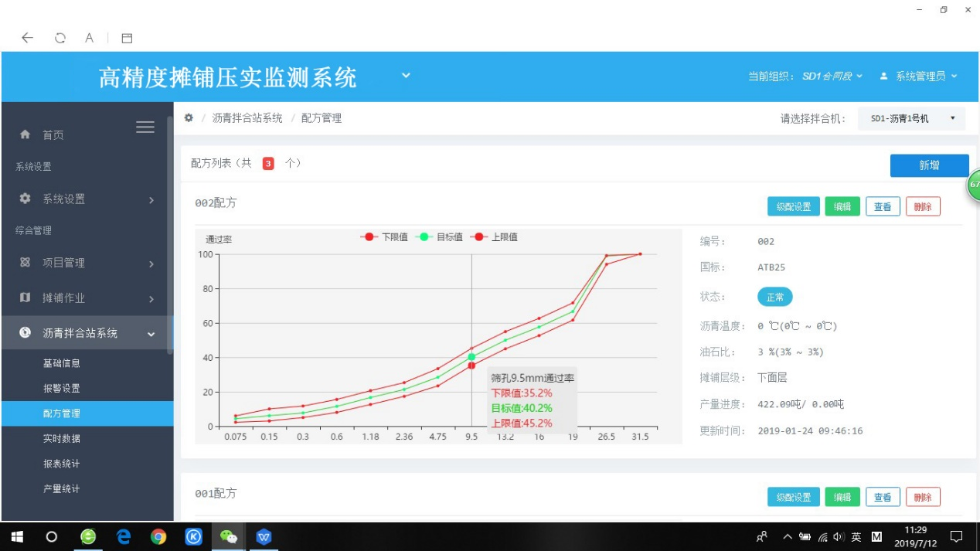Launch Google Chrome from taskbar
Screen dimensions: 980x551
(x=158, y=536)
